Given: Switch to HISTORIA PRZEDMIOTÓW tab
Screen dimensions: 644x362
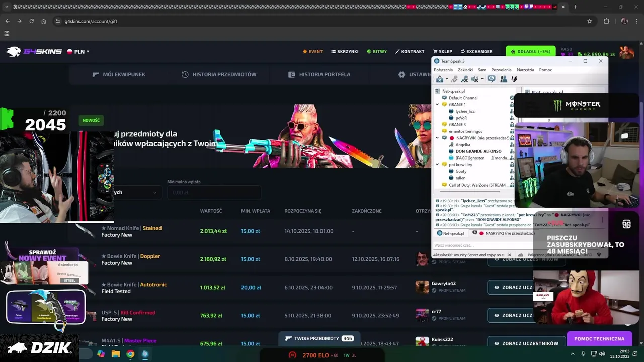Looking at the screenshot, I should tap(219, 74).
